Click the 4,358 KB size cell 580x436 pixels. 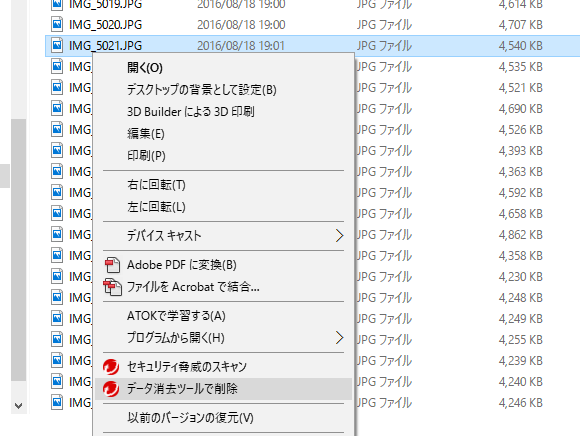coord(520,256)
